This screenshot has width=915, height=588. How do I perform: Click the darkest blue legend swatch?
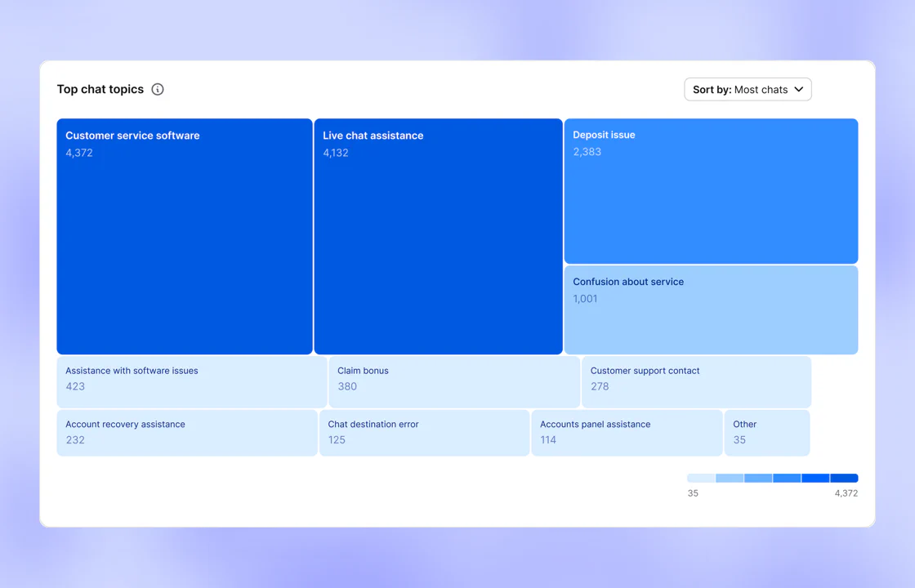pos(844,478)
